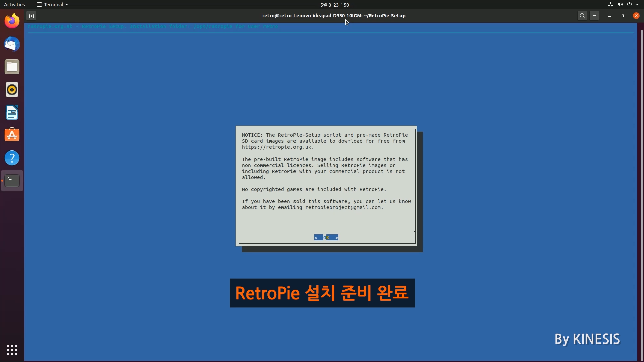The image size is (644, 362).
Task: Open the clock and calendar menu
Action: [x=334, y=5]
